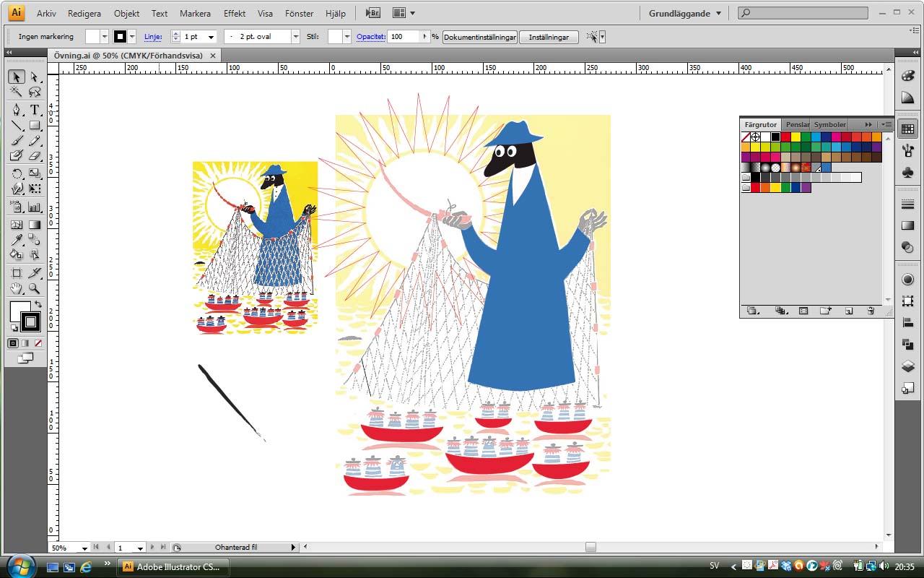
Task: Open stroke color dropdown in control bar
Action: coord(132,37)
